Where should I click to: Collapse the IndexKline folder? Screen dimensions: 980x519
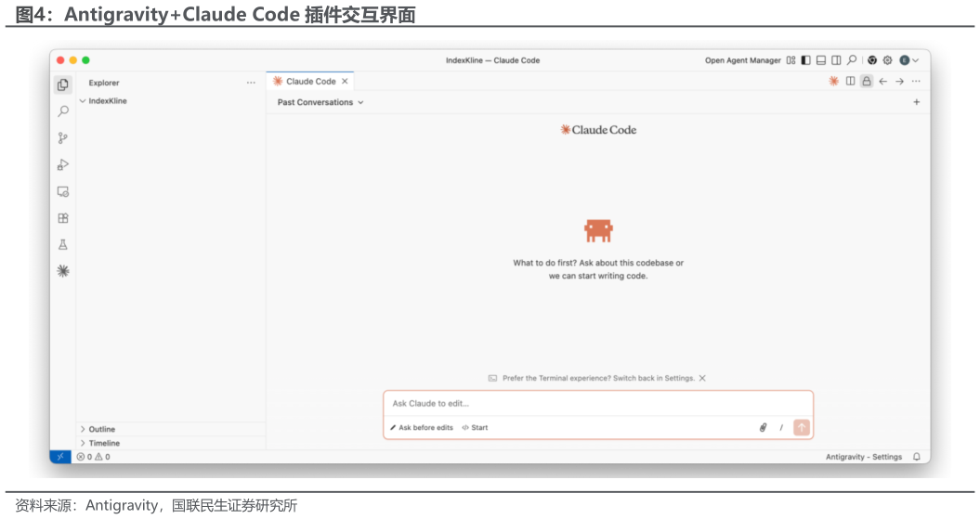tap(107, 101)
